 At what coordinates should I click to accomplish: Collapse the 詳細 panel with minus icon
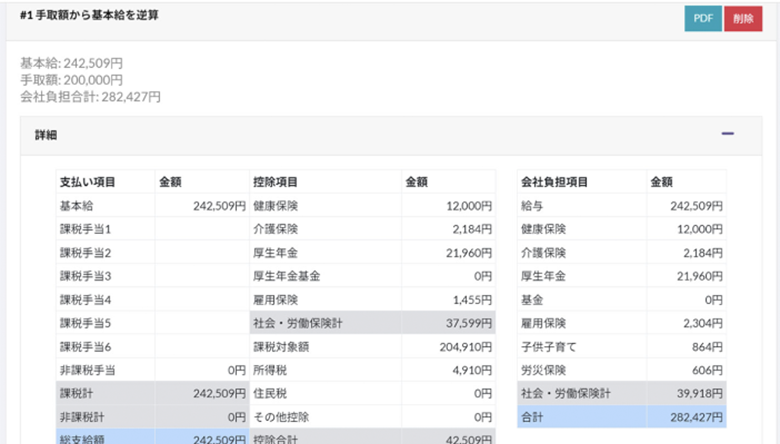tap(728, 134)
